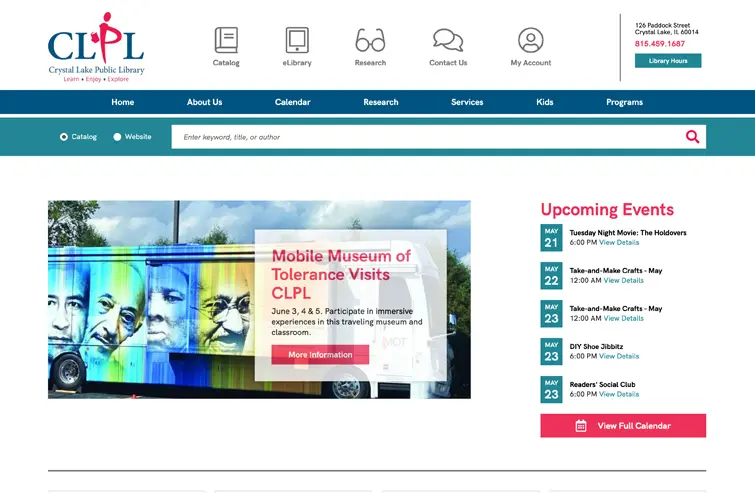Click the DIY Shoe Jibbitz event title
Screen dimensions: 755x493
596,347
